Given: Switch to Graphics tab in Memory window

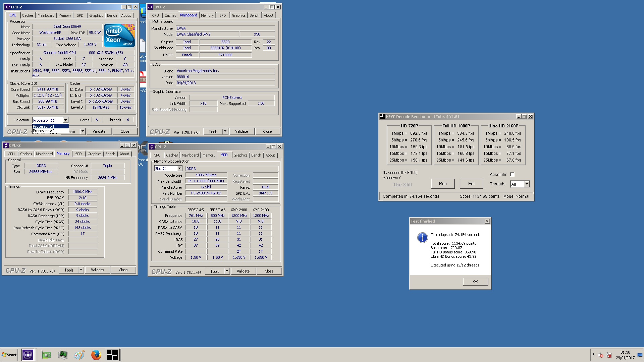Looking at the screenshot, I should 95,154.
